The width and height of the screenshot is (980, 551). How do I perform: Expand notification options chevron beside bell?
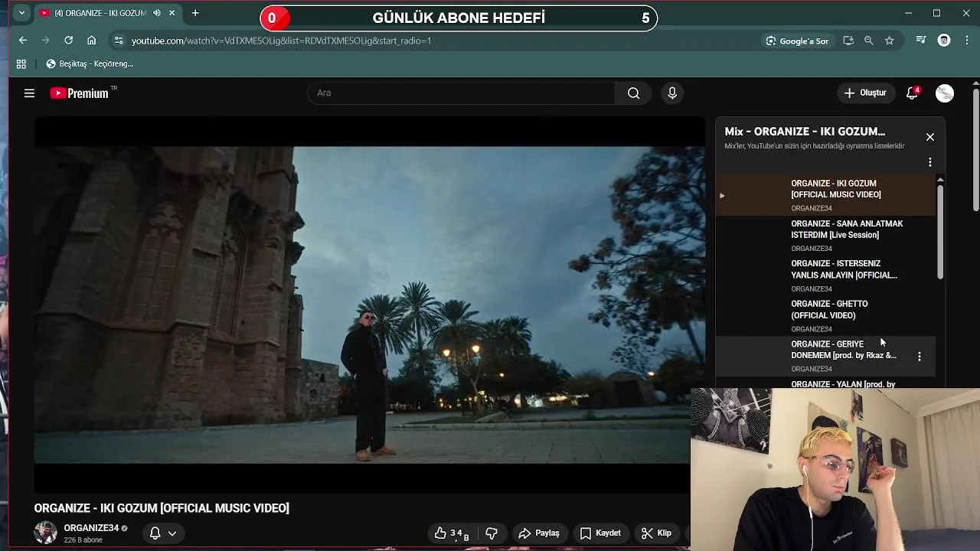(x=172, y=533)
